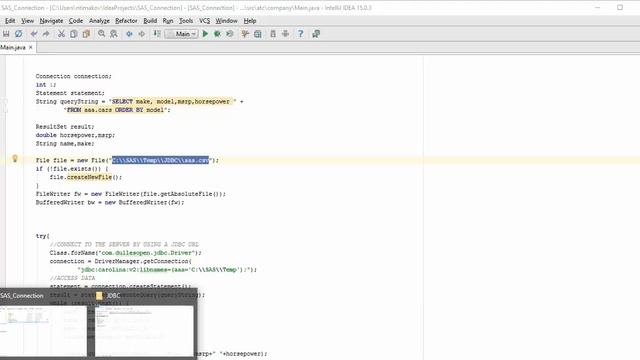Click the 'if (!file.exists())' line
Viewport: 640px width, 360px height.
[x=72, y=169]
